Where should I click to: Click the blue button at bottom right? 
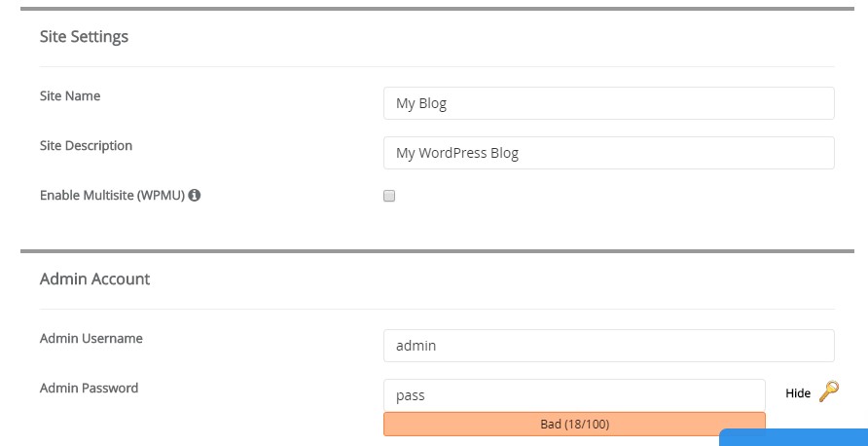(x=793, y=437)
